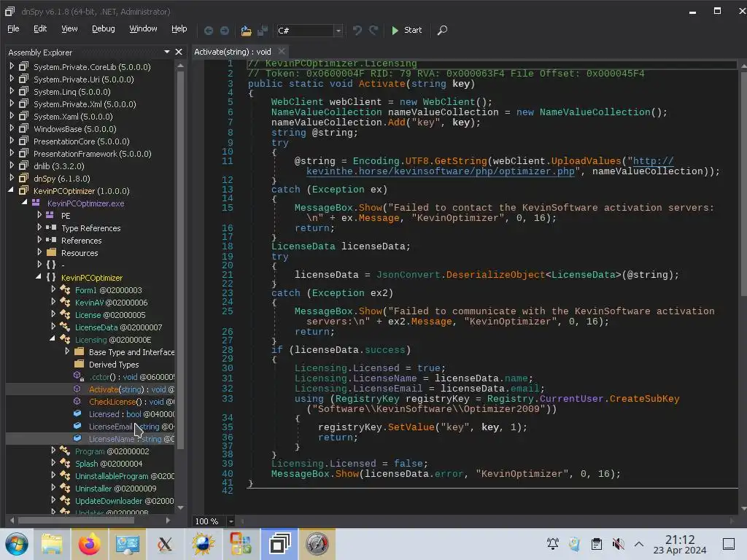Collapse the Licensing class node
747x560 pixels.
(53, 338)
